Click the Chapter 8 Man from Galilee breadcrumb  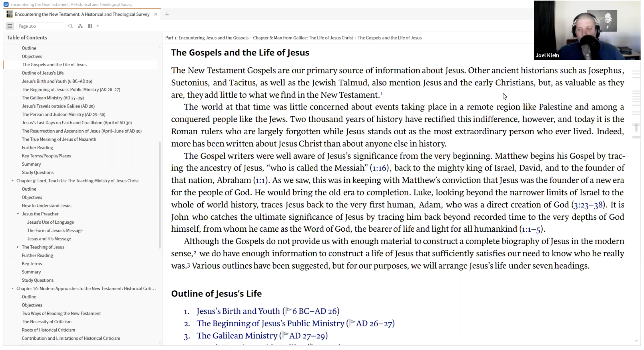[303, 38]
